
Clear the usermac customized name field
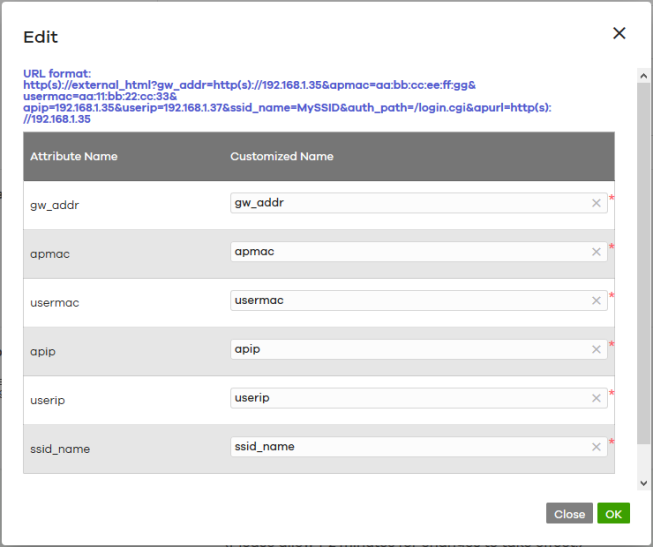tap(596, 300)
